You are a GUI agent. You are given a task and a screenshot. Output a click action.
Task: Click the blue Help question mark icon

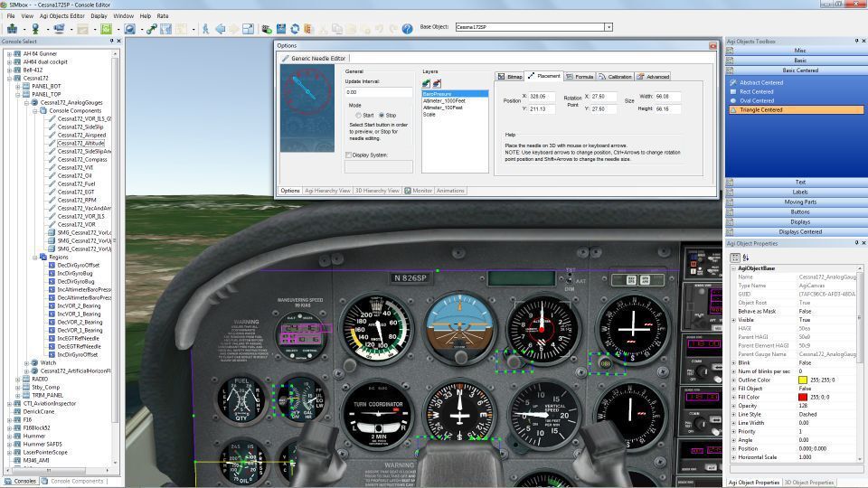(x=407, y=28)
